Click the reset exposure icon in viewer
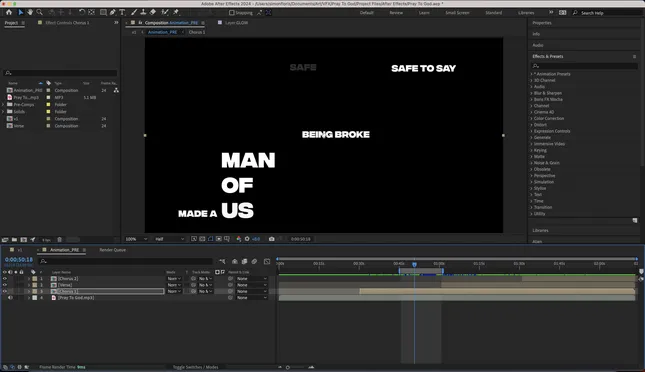Viewport: 645px width, 372px height. [x=247, y=239]
